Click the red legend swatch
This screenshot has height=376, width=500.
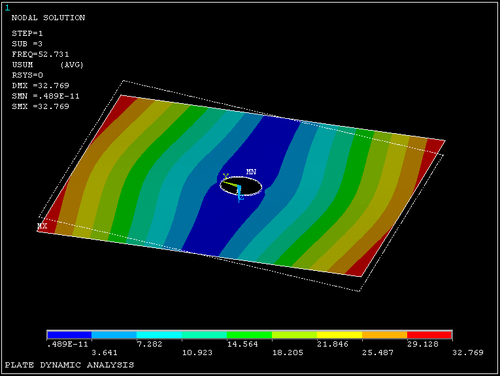coord(430,335)
